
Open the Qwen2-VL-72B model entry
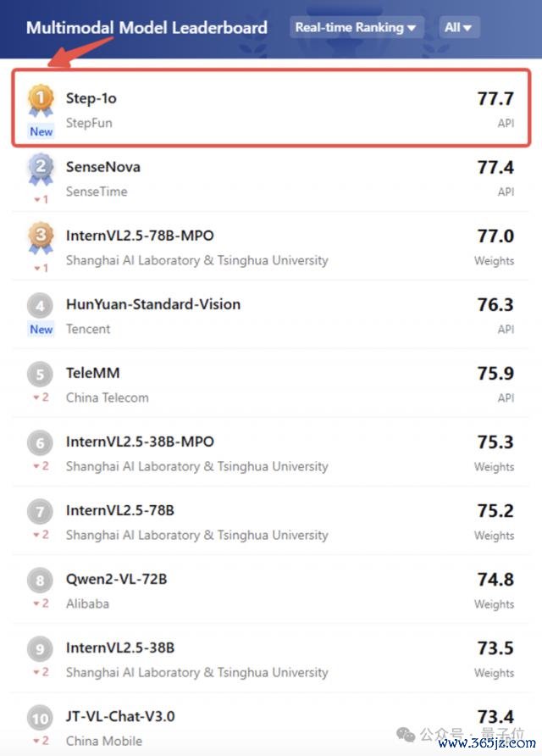(270, 589)
